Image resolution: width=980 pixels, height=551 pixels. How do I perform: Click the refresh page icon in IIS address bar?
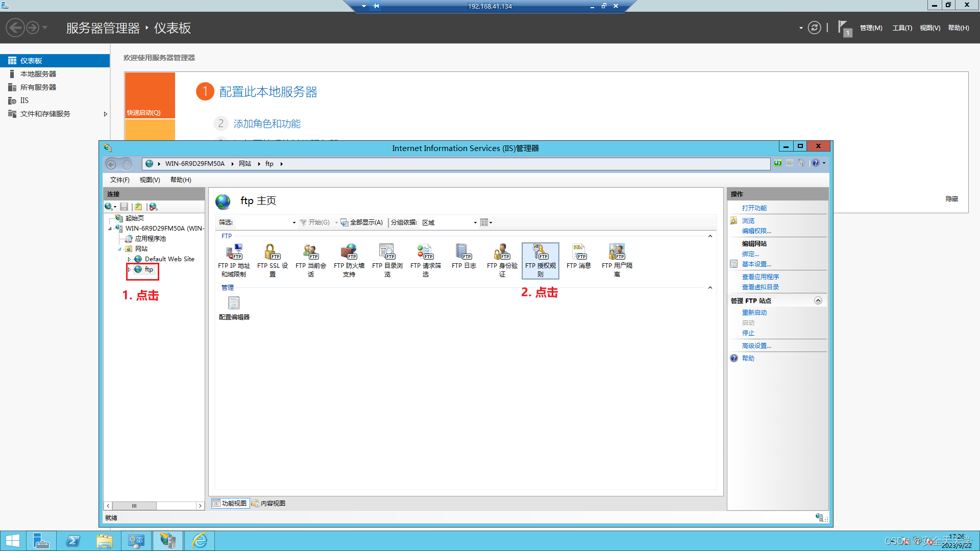pos(777,163)
